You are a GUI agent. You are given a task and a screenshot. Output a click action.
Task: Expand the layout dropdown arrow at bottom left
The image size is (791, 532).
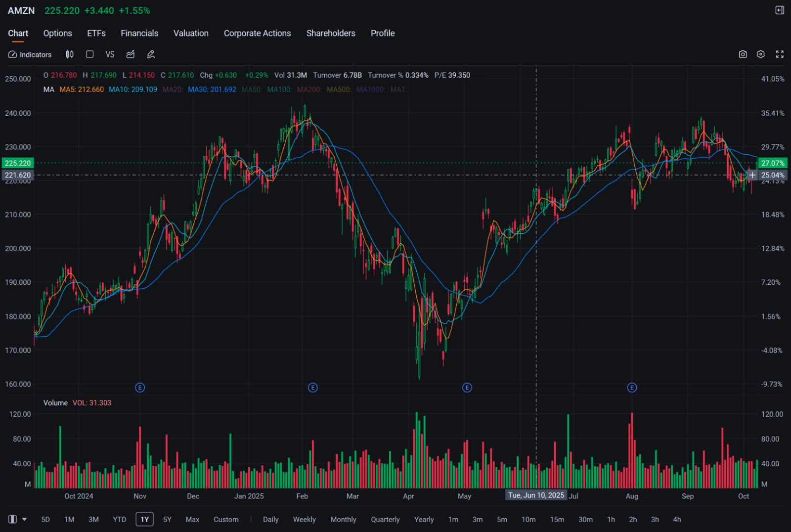point(24,520)
